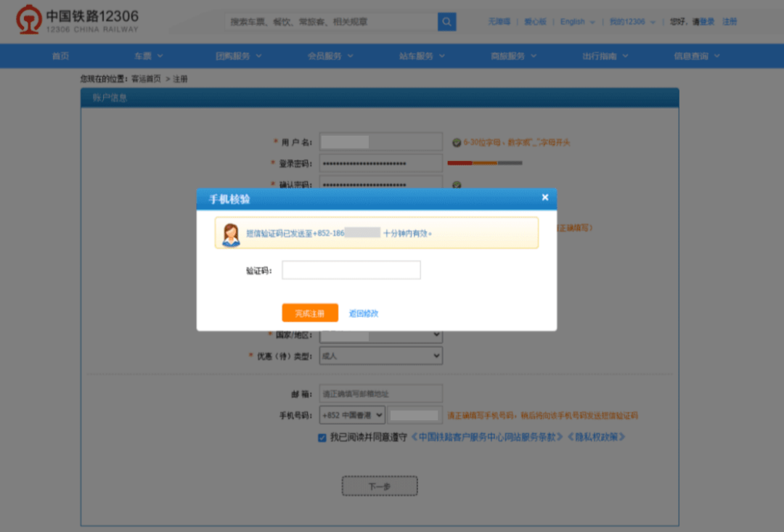784x532 pixels.
Task: Close the 手机核验 dialog with X
Action: tap(545, 197)
